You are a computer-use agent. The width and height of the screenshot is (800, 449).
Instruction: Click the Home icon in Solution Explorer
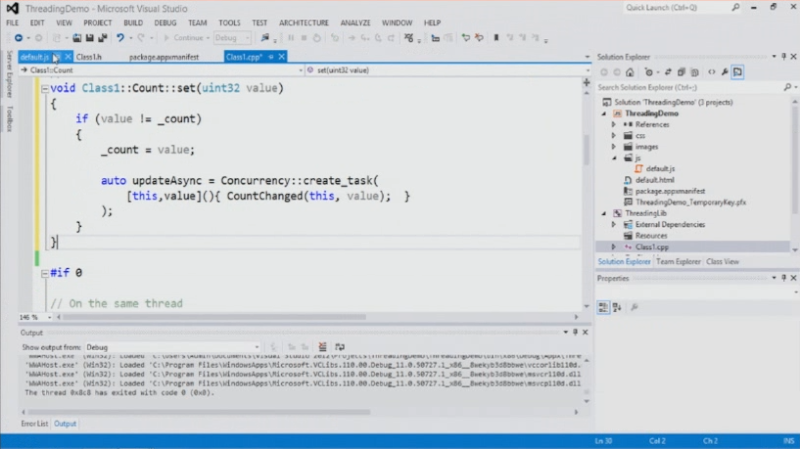[630, 72]
